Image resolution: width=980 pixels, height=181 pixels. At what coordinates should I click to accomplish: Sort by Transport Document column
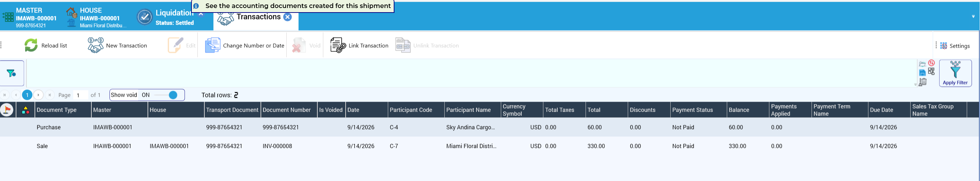pyautogui.click(x=233, y=110)
